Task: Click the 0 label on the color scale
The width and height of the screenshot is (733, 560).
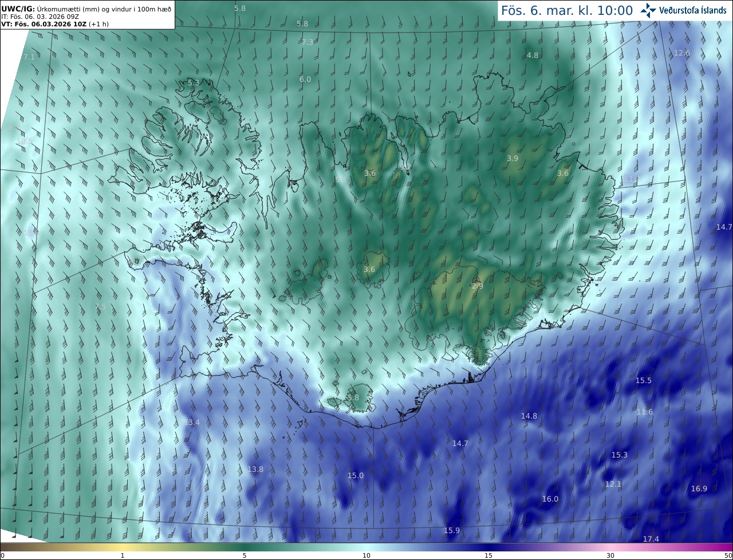Action: (x=2, y=555)
